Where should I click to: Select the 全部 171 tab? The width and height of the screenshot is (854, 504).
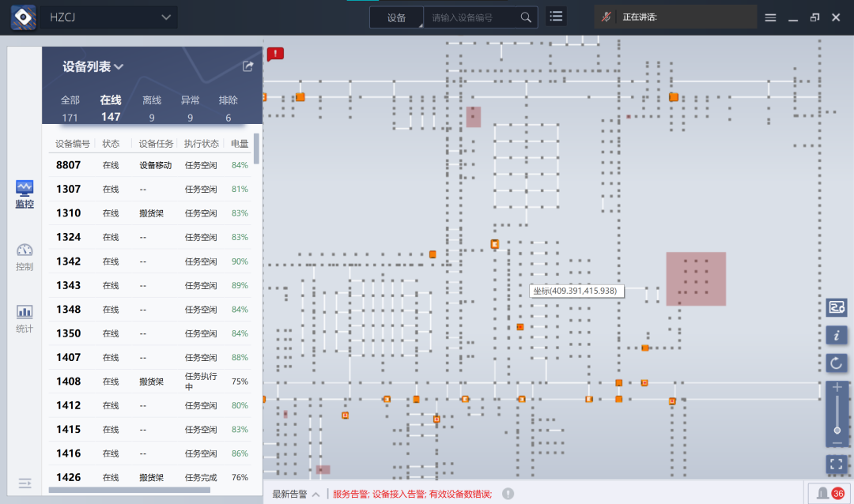tap(70, 108)
